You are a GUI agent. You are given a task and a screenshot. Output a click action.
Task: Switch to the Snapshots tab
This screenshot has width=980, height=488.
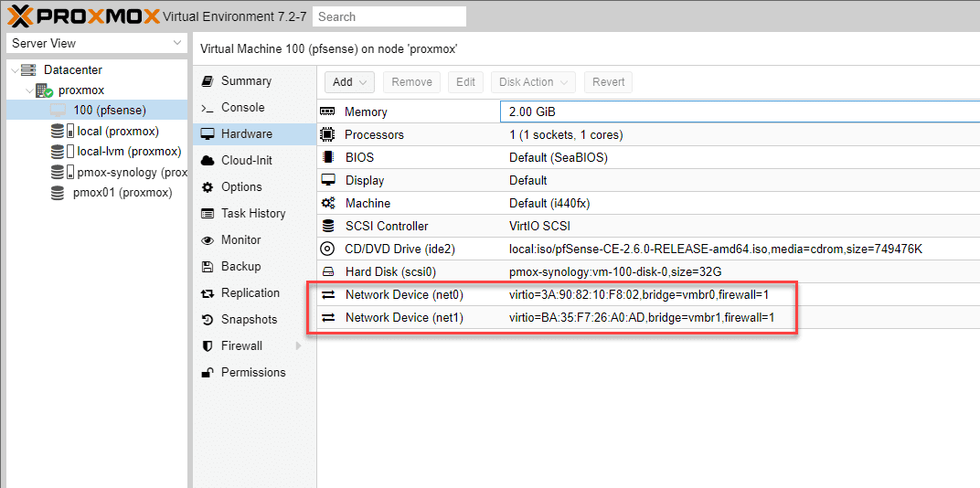click(x=249, y=319)
